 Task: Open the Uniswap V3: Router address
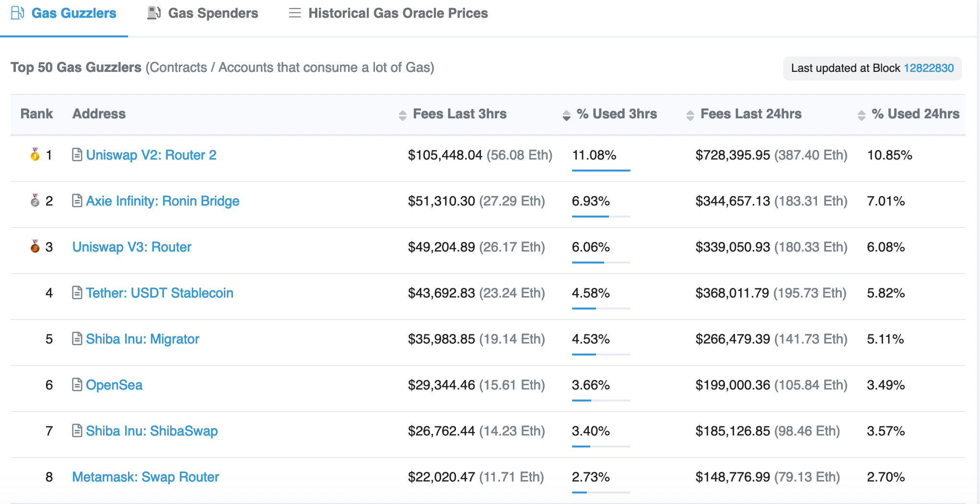pyautogui.click(x=132, y=247)
